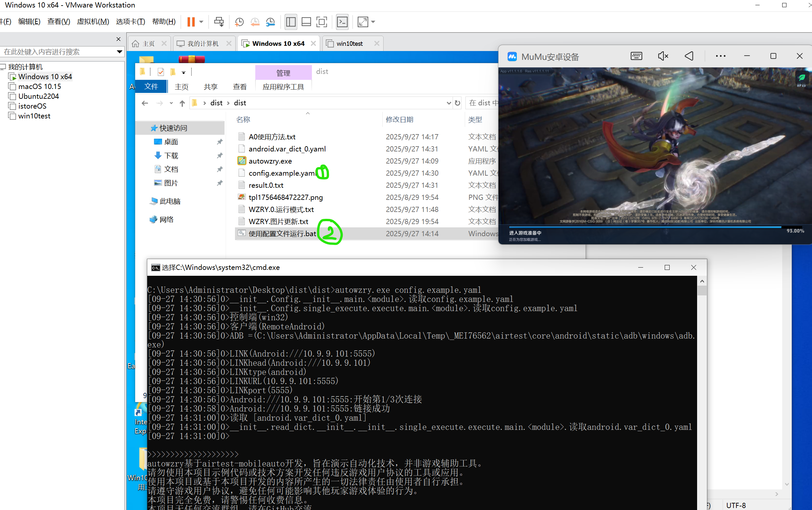Switch to the win10test tab
Viewport: 812px width, 510px height.
coord(349,44)
